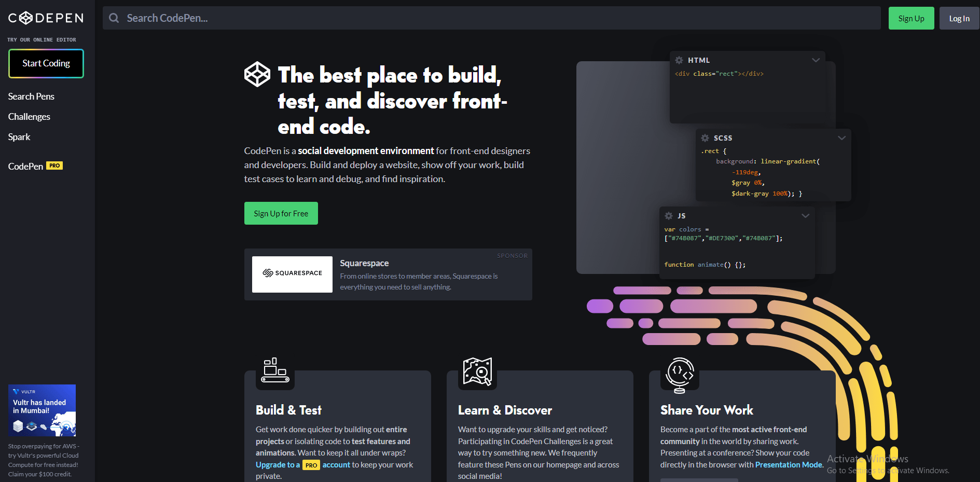Click the Log In button
Image resolution: width=980 pixels, height=482 pixels.
click(959, 18)
